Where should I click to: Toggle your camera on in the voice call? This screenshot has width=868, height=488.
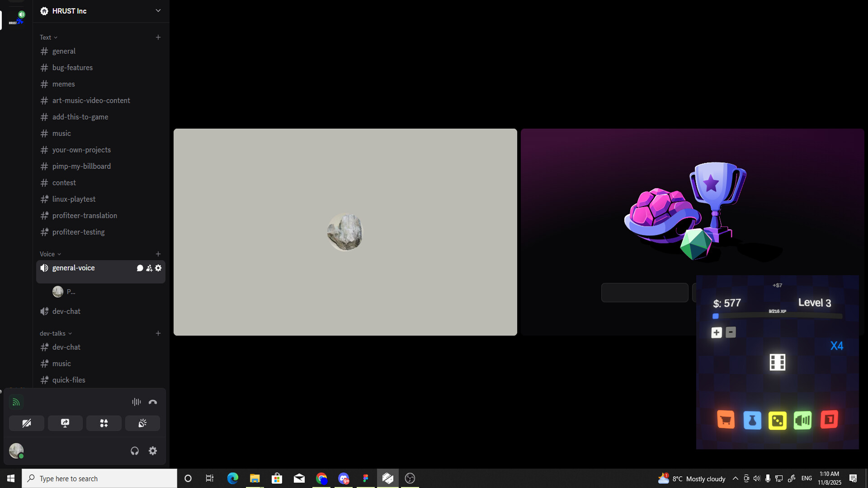[x=26, y=423]
